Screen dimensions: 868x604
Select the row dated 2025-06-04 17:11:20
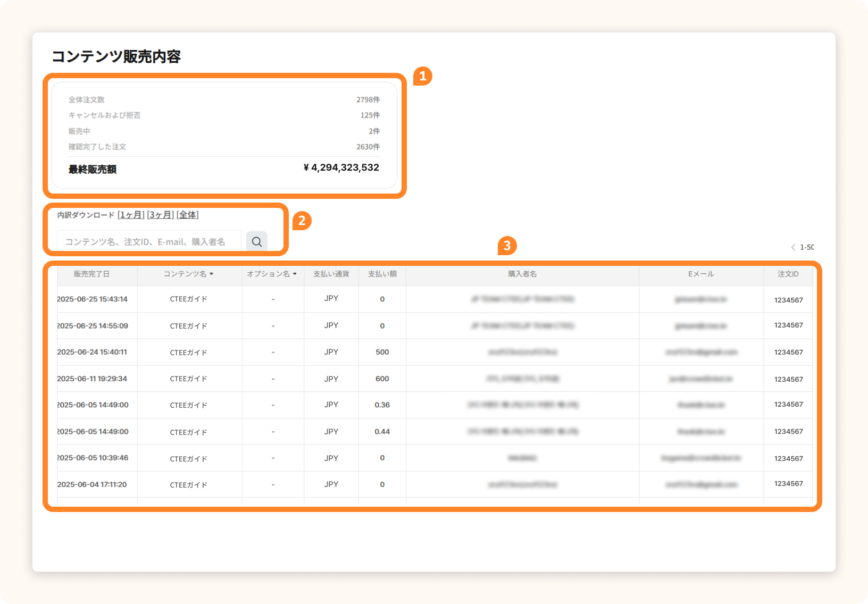pos(93,484)
